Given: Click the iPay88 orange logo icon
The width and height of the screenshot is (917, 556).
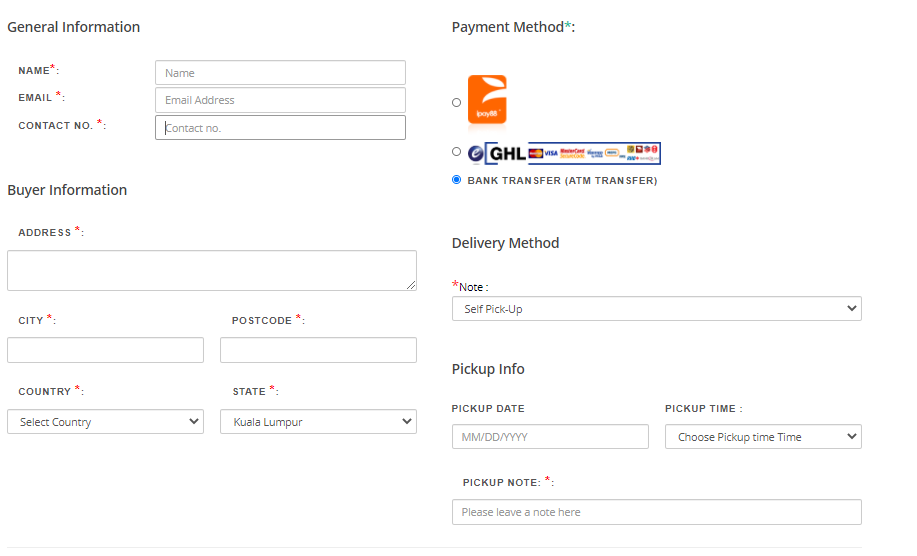Looking at the screenshot, I should [x=487, y=100].
